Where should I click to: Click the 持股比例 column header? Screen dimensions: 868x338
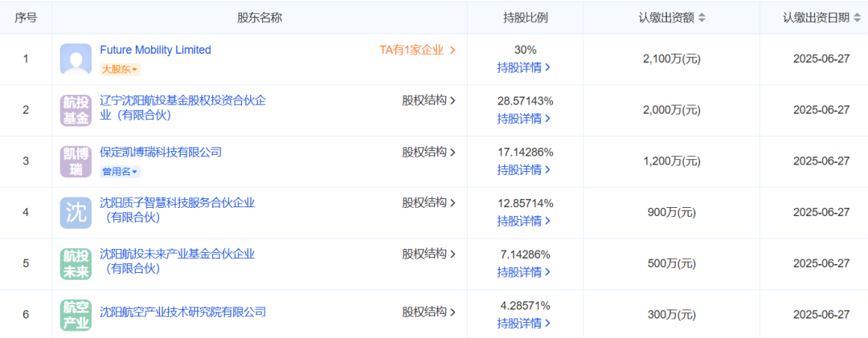(526, 18)
